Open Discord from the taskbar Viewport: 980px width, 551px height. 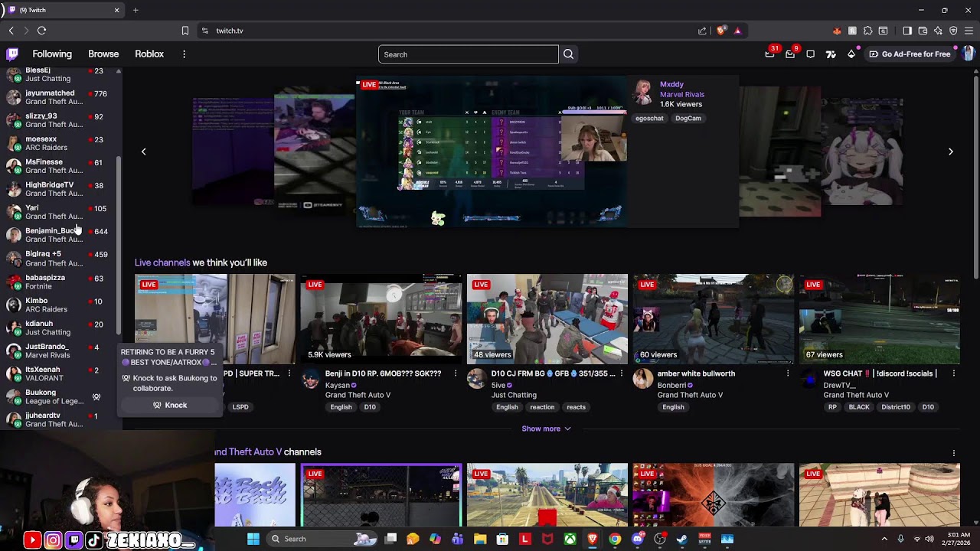638,539
